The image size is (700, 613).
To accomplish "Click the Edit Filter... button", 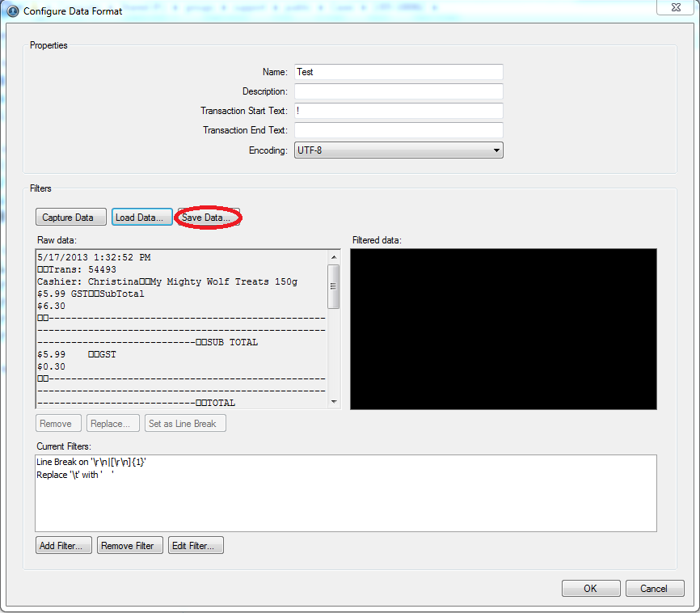I will point(196,546).
